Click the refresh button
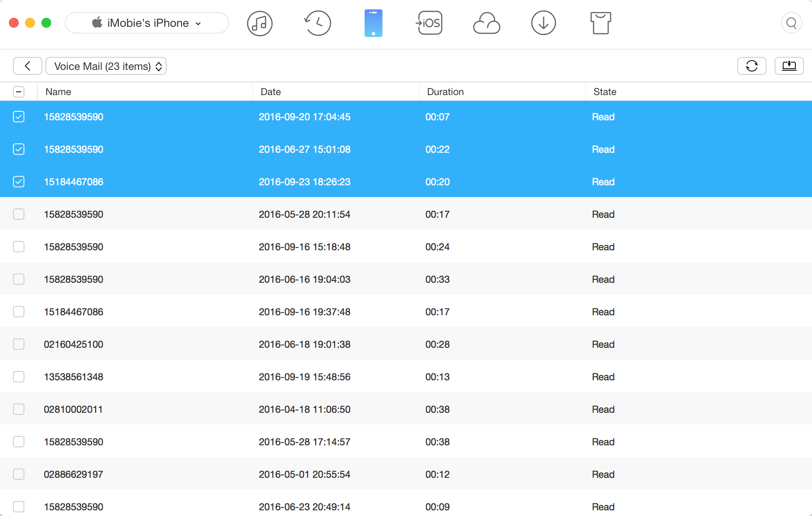This screenshot has height=516, width=812. tap(752, 66)
